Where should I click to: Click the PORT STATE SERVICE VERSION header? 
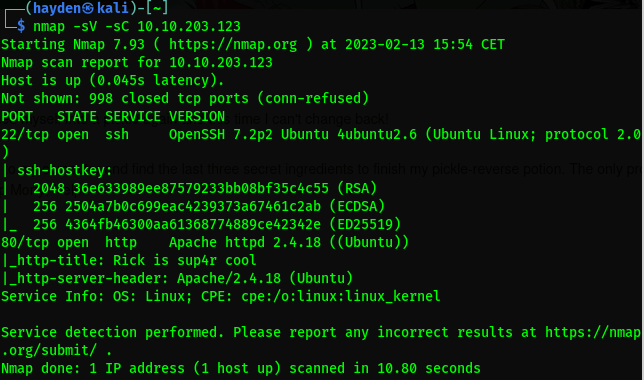coord(113,116)
